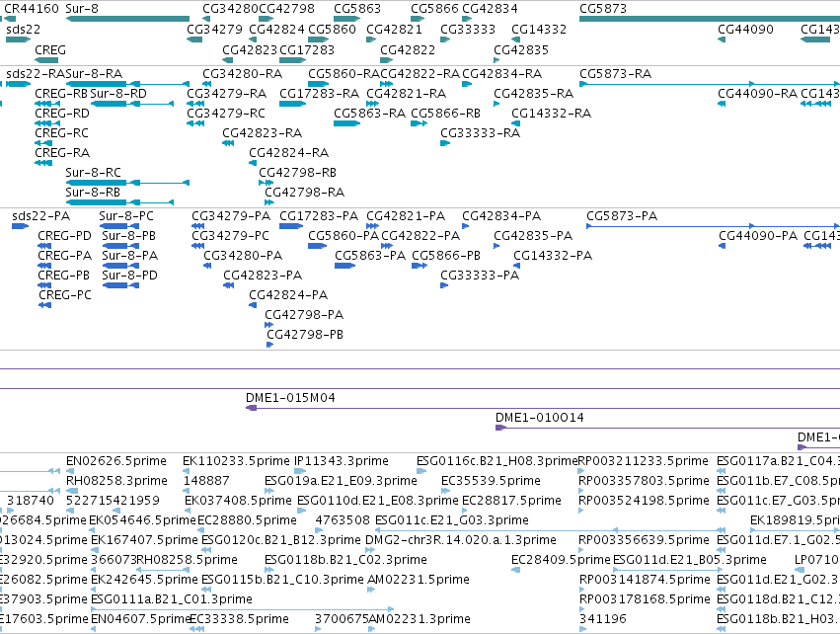This screenshot has height=634, width=840.
Task: Click protein CG5863-PA
Action: tap(370, 256)
